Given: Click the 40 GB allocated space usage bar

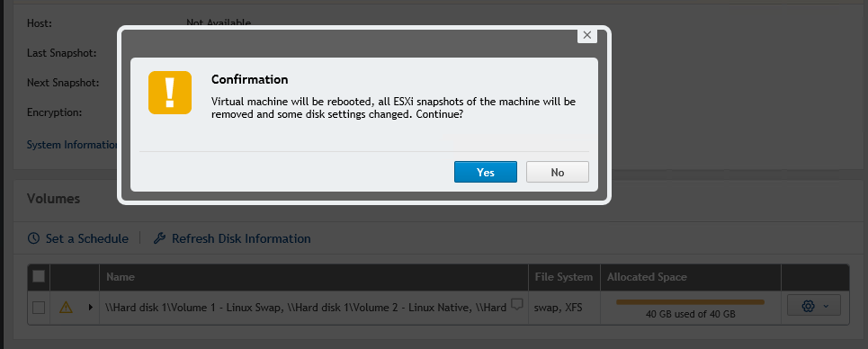Looking at the screenshot, I should (690, 302).
